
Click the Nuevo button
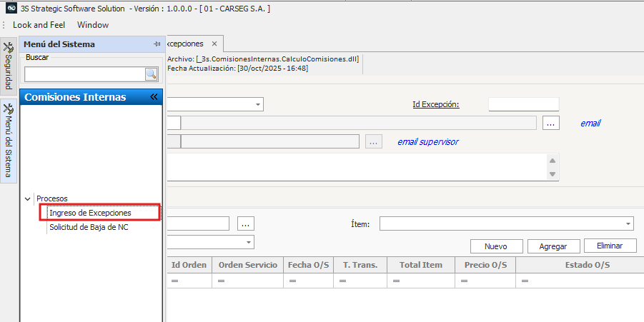(x=495, y=246)
